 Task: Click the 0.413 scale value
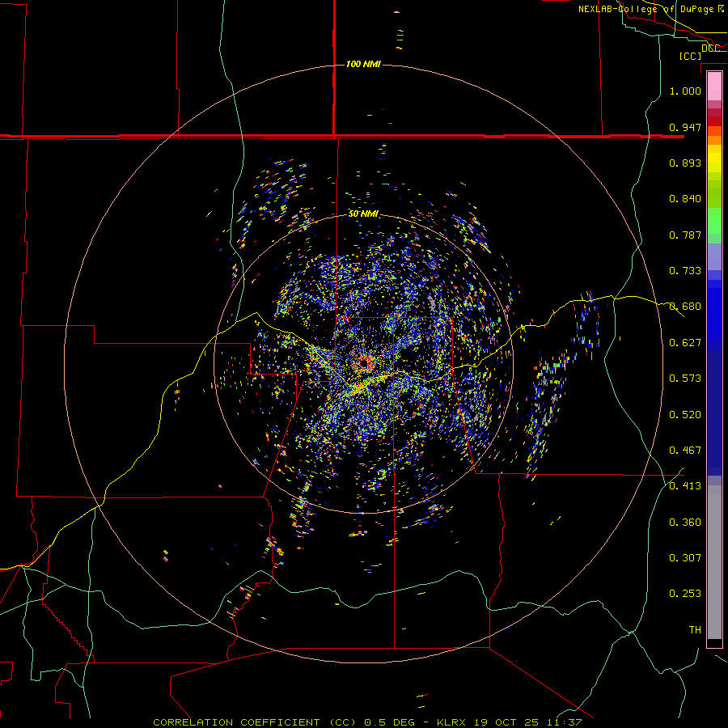coord(685,486)
